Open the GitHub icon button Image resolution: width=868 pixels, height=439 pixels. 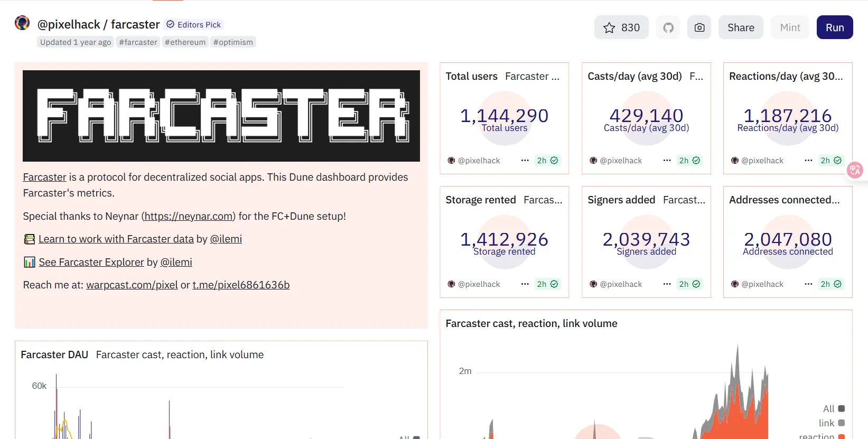click(668, 27)
